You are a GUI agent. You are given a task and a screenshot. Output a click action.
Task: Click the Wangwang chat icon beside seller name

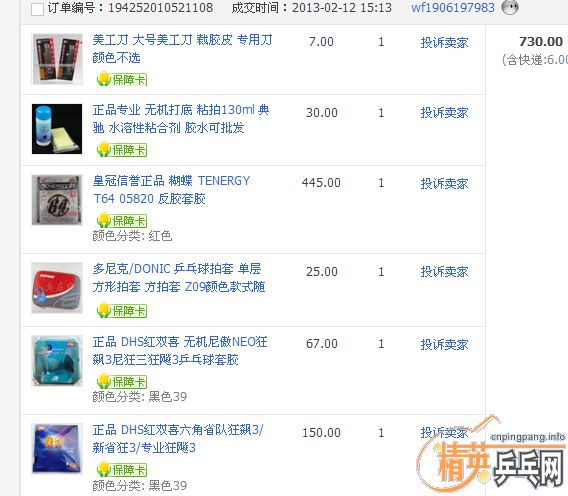(x=510, y=7)
